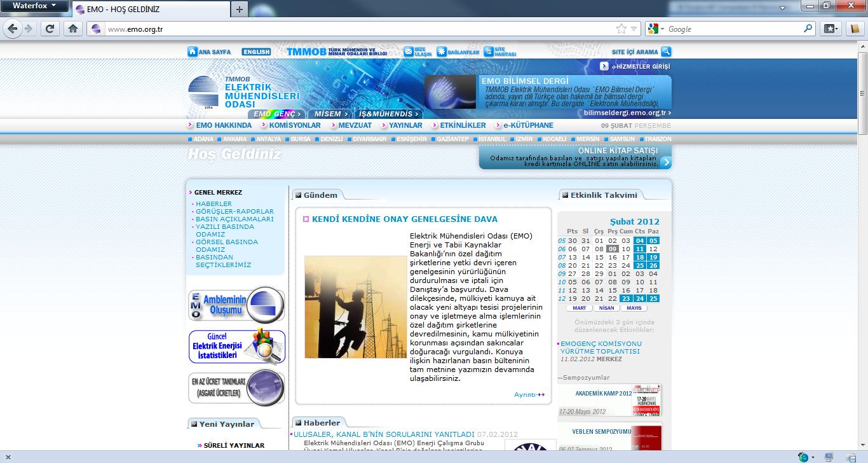Reload the page with the refresh icon
The image size is (868, 463).
(x=50, y=29)
